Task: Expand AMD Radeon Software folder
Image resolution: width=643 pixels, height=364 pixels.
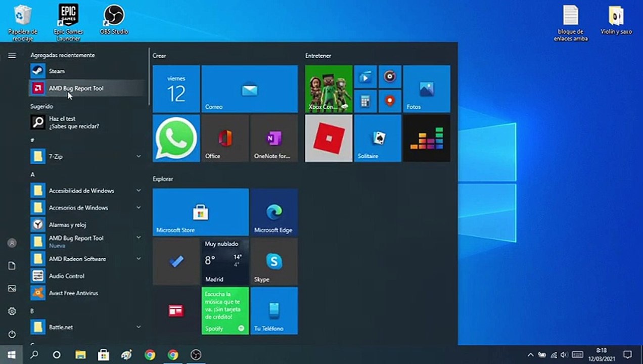Action: coord(86,259)
